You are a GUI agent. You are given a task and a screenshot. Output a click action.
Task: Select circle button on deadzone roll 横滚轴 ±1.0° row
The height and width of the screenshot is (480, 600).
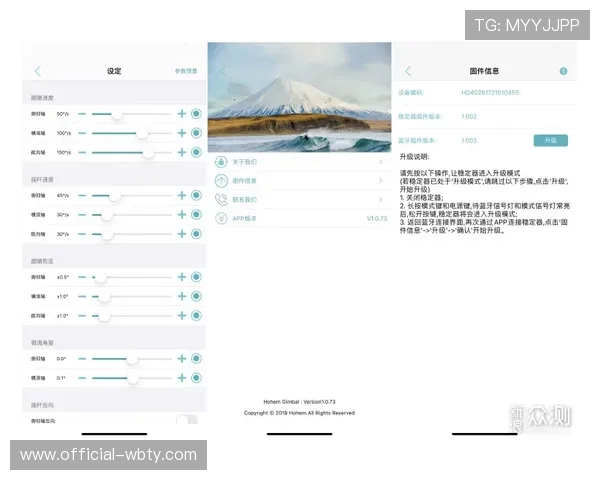(x=196, y=296)
